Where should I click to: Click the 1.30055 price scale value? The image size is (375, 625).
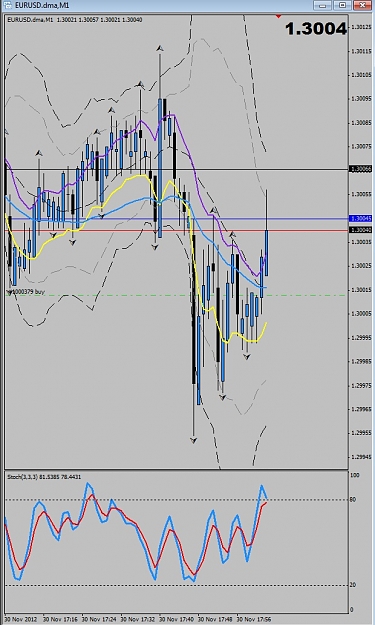361,194
